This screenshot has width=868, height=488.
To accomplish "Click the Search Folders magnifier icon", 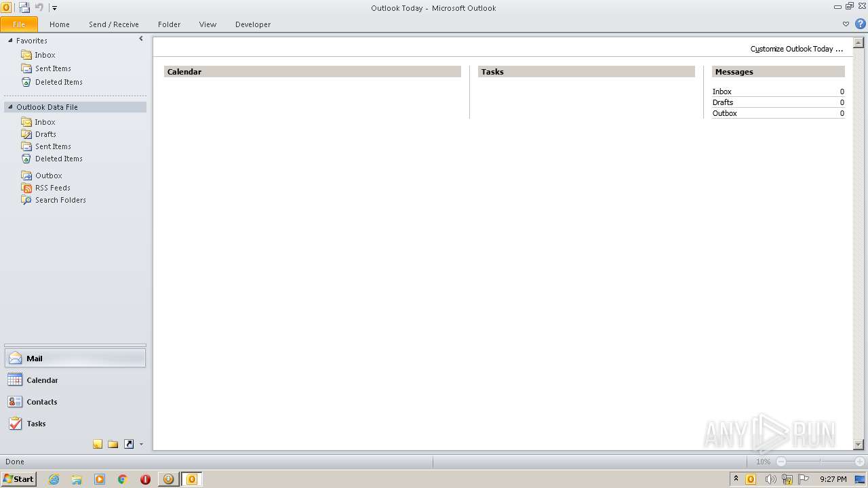I will tap(26, 200).
